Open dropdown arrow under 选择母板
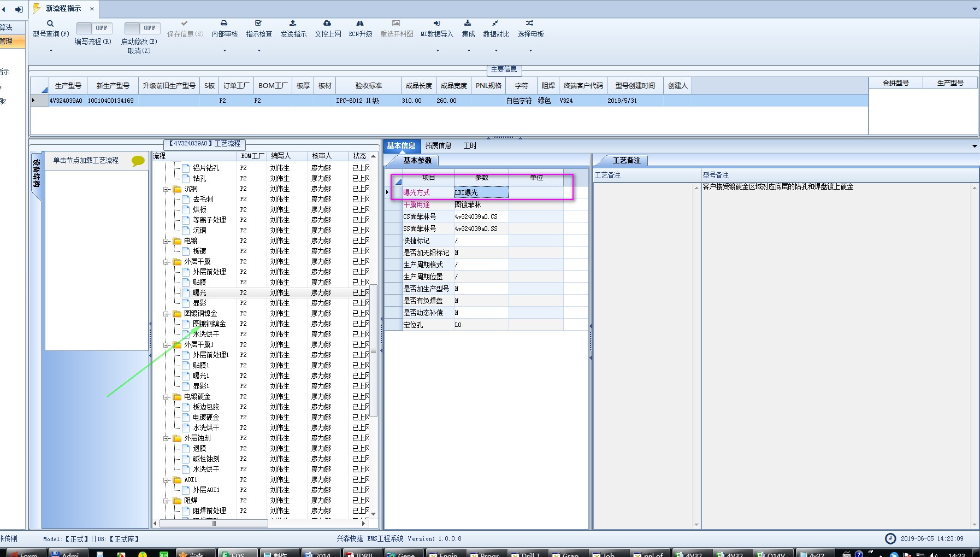The width and height of the screenshot is (980, 557). coord(530,51)
